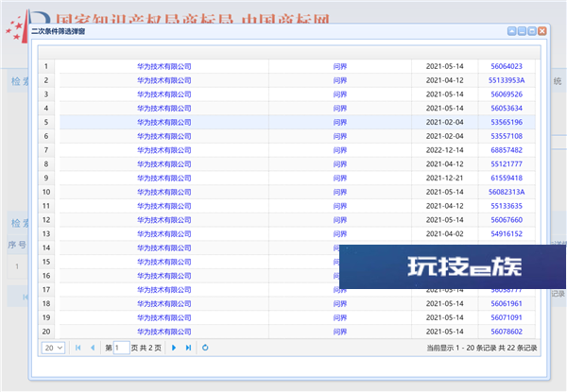This screenshot has width=567, height=392.
Task: Open registration number 56082313A
Action: coord(507,192)
